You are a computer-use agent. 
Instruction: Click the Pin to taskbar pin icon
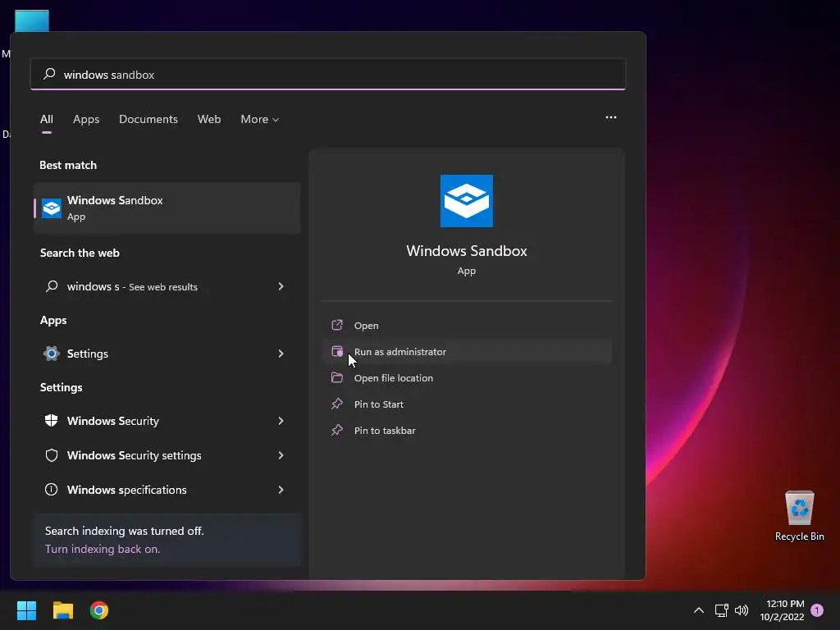tap(337, 430)
